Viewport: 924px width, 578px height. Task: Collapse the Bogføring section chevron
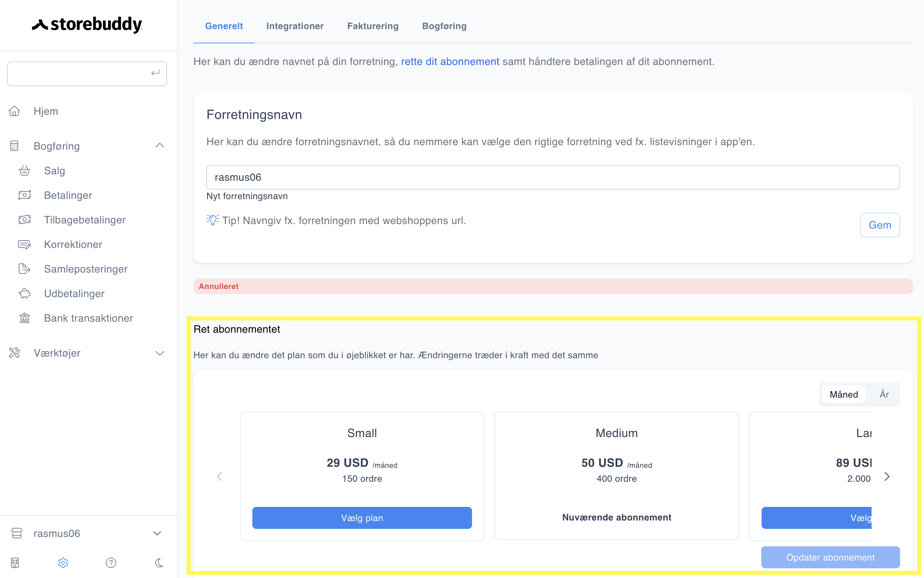[x=160, y=146]
